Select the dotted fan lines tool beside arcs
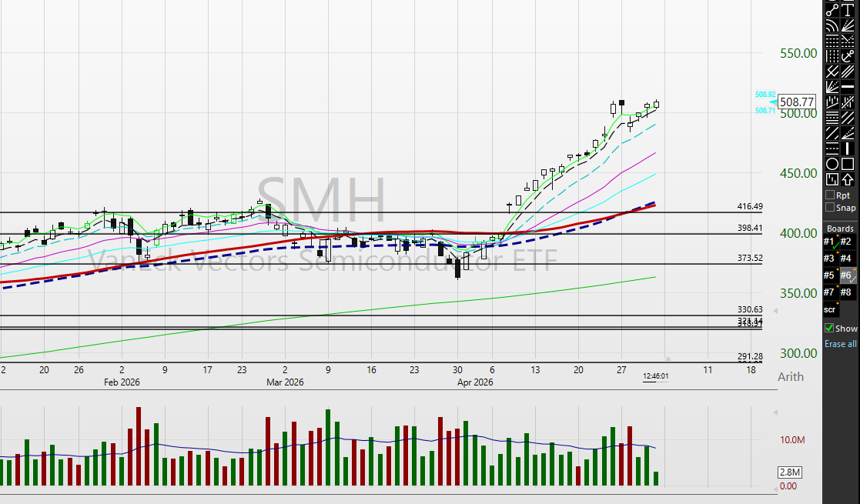 (848, 25)
